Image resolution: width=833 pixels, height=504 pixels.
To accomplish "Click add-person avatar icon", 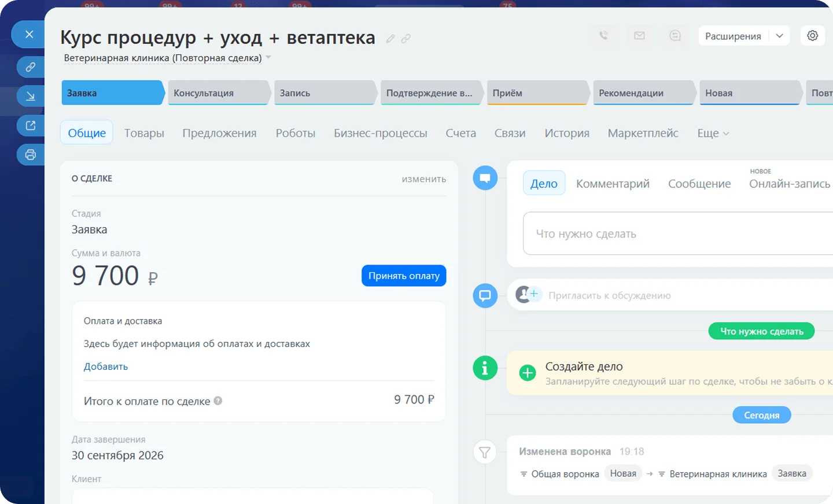I will click(x=528, y=295).
